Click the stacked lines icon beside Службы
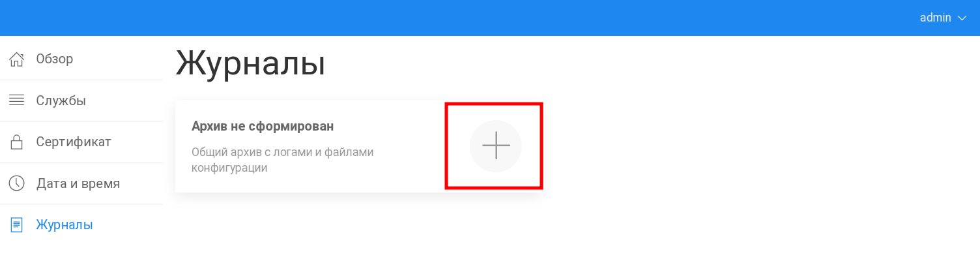The height and width of the screenshot is (267, 980). click(16, 101)
